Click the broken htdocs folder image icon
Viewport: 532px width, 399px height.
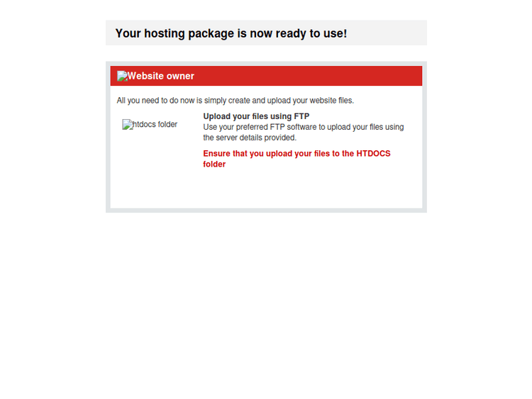(127, 125)
